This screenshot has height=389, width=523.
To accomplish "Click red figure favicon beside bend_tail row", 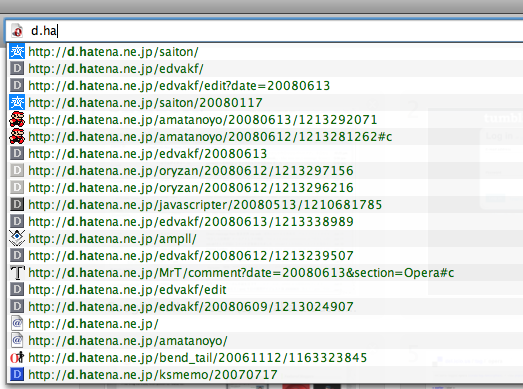I will [x=17, y=358].
